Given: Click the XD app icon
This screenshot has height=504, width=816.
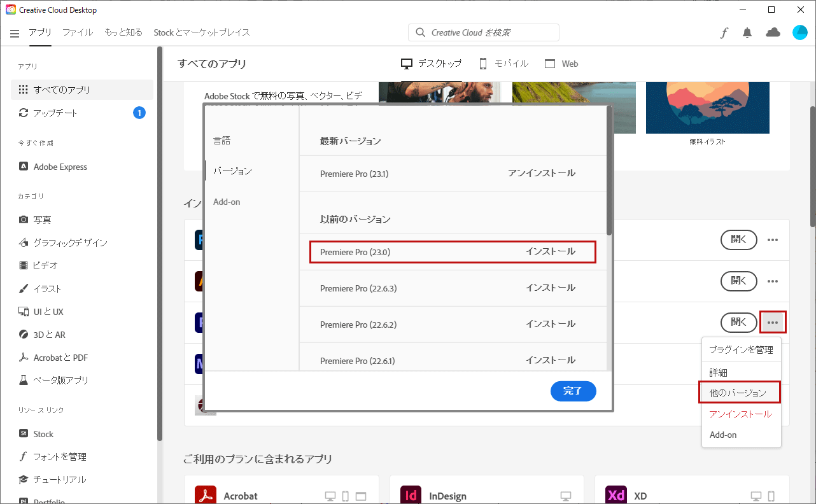Looking at the screenshot, I should click(x=616, y=496).
